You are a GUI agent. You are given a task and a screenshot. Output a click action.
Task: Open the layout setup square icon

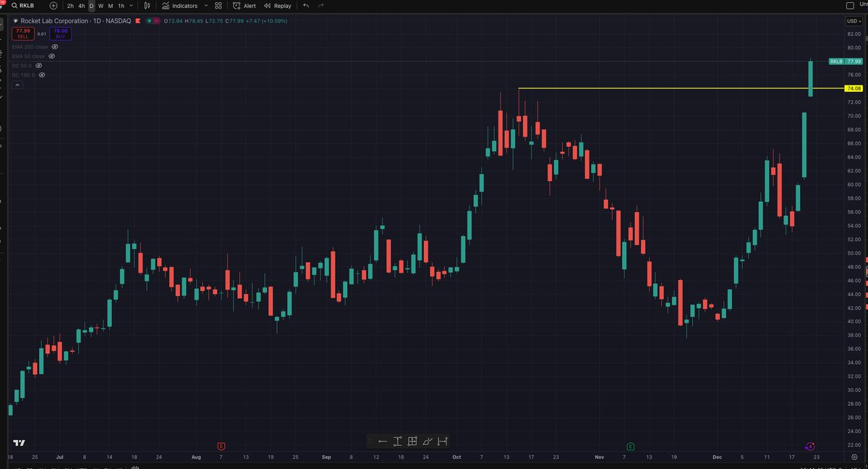click(849, 6)
